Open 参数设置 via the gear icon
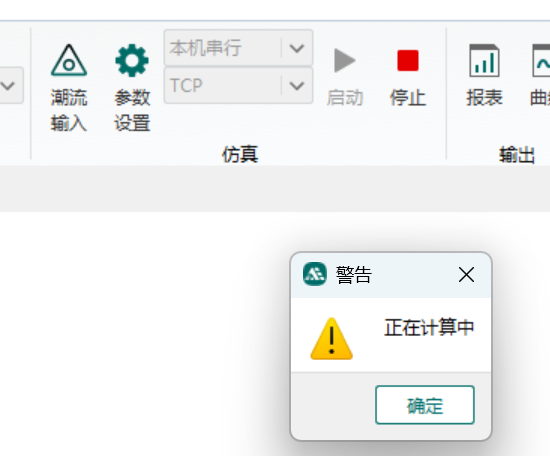Screen dimensions: 550x456 (x=132, y=60)
